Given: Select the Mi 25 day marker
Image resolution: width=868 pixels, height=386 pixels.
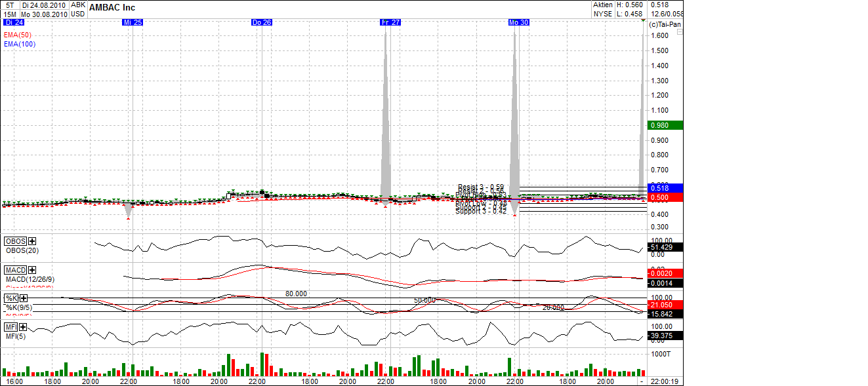Looking at the screenshot, I should tap(133, 22).
